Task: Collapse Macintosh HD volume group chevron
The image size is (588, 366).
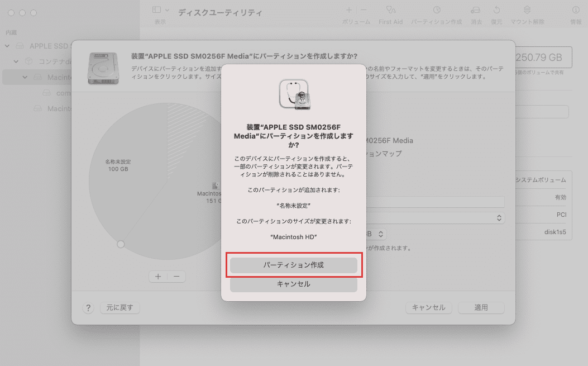Action: point(25,77)
